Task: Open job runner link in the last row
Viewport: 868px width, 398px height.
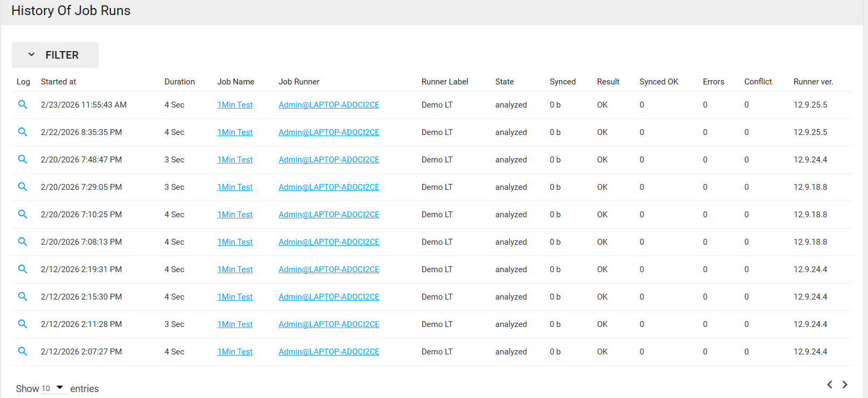Action: 328,352
